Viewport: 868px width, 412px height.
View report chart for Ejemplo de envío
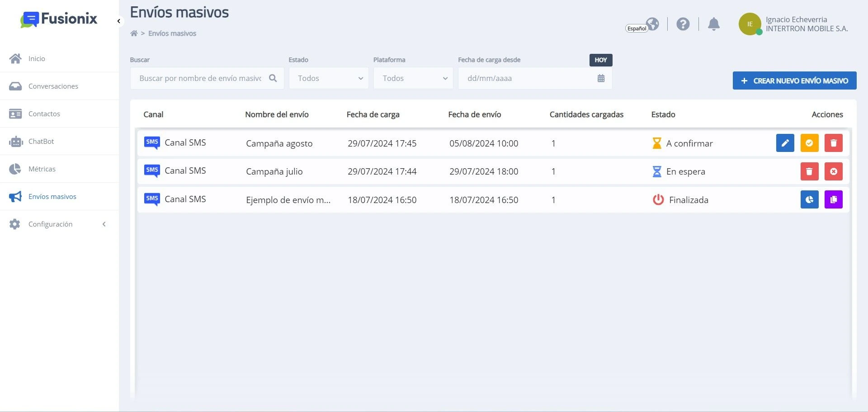[x=809, y=199]
